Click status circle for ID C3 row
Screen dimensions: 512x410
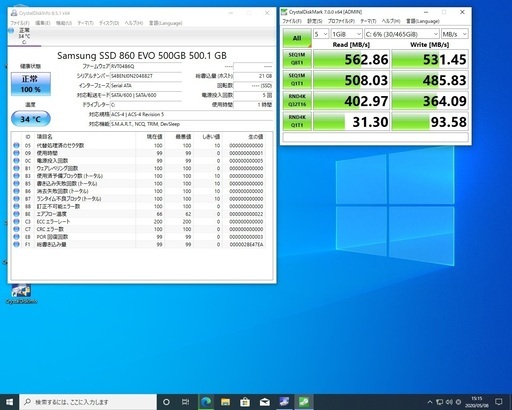pos(16,222)
